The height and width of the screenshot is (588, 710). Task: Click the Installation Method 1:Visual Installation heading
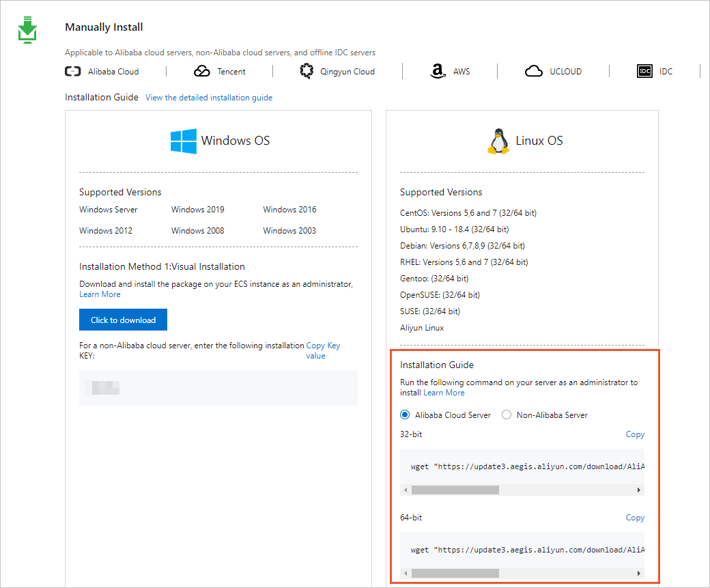click(x=162, y=266)
